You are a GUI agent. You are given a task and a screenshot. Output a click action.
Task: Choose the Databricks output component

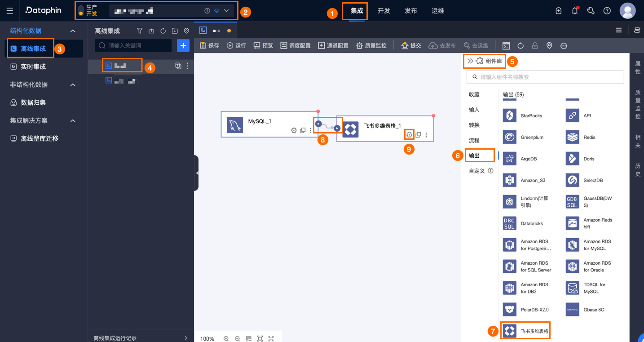coord(523,223)
